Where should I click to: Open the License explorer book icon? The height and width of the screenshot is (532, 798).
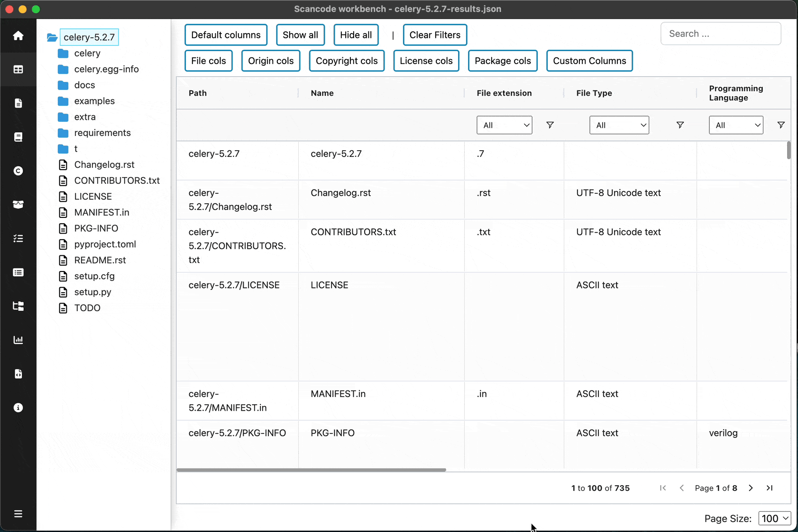pyautogui.click(x=18, y=137)
